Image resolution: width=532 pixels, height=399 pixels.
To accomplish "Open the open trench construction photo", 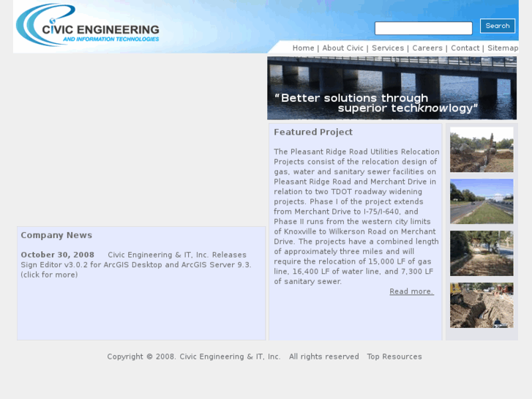I will point(482,305).
